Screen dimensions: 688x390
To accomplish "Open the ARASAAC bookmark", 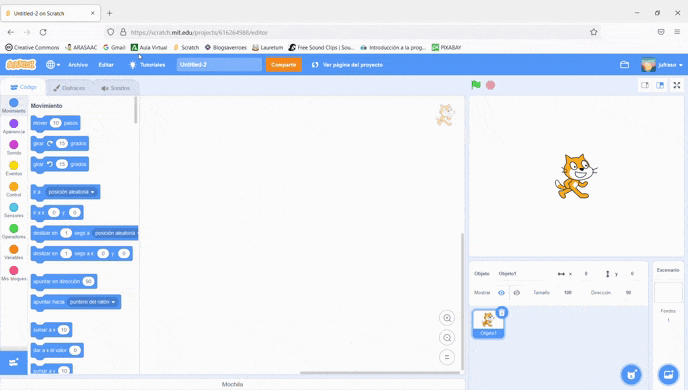I will pyautogui.click(x=81, y=47).
